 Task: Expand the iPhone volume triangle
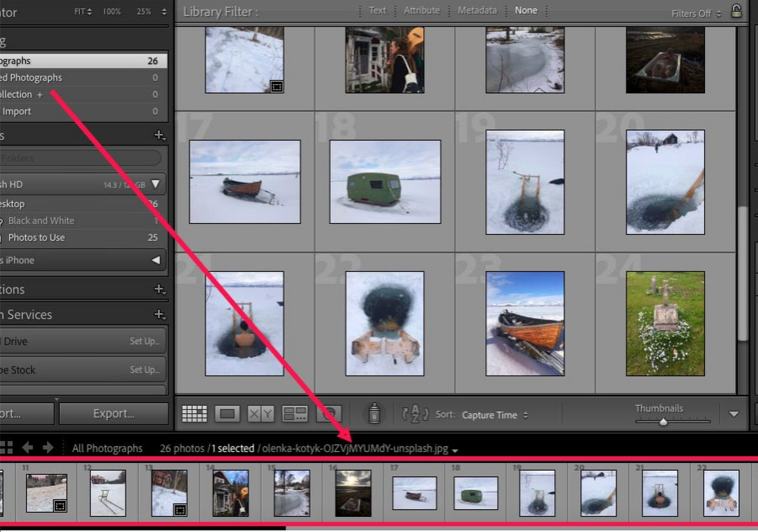click(156, 260)
